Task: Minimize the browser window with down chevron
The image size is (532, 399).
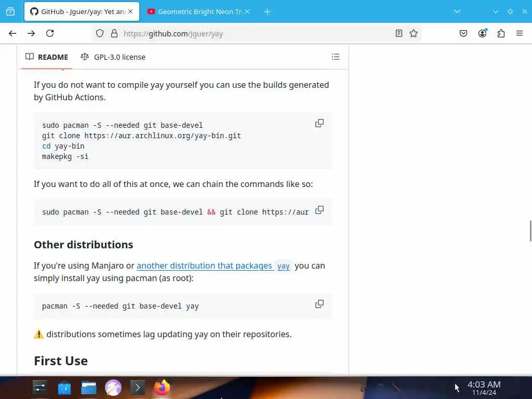Action: click(x=495, y=11)
